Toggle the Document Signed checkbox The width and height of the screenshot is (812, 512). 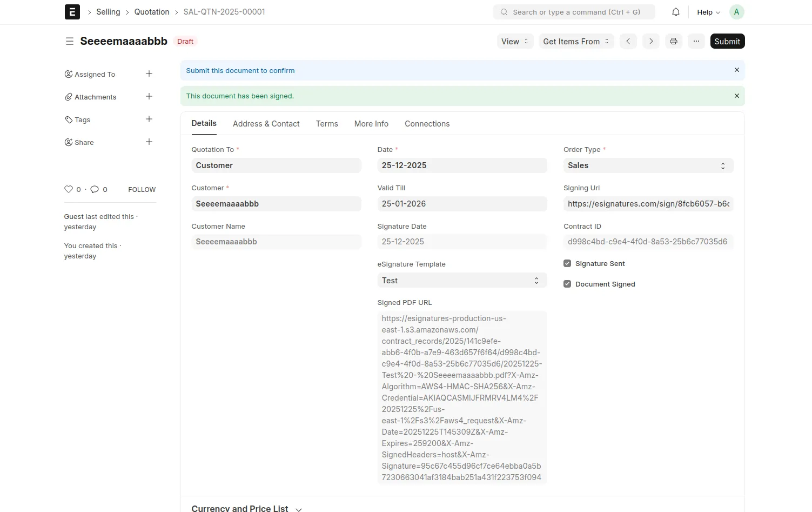coord(567,284)
